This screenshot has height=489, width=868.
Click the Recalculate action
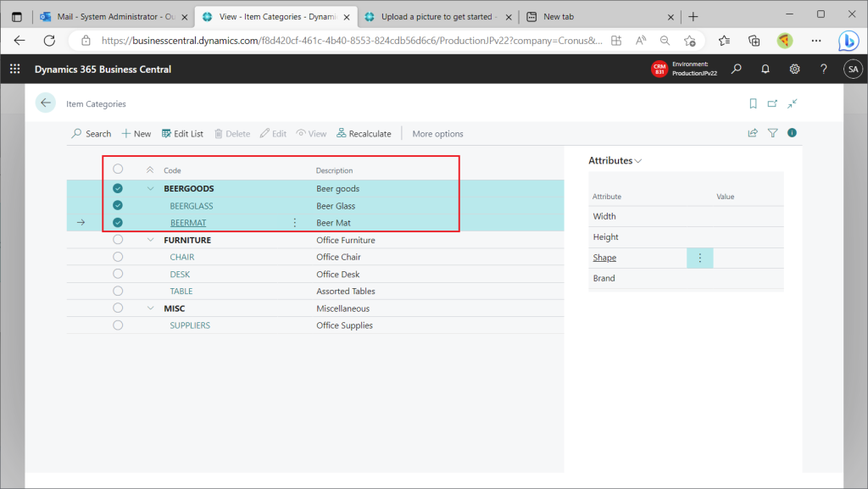coord(364,133)
